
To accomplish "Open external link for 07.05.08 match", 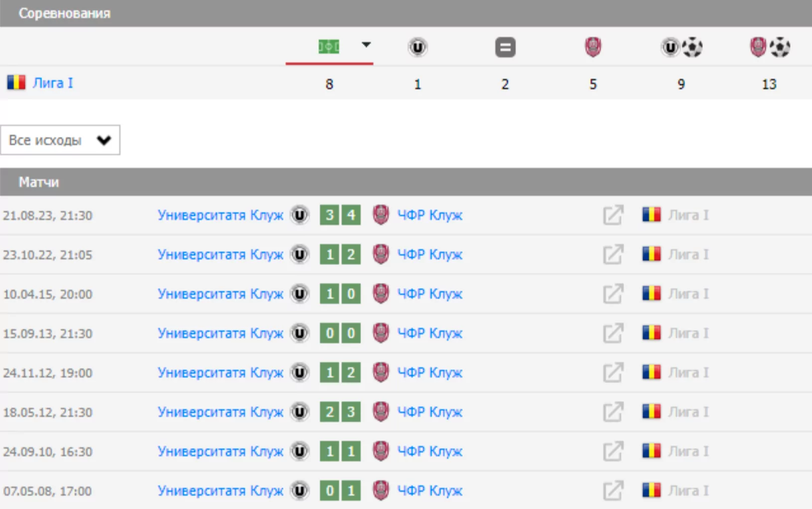I will 613,491.
